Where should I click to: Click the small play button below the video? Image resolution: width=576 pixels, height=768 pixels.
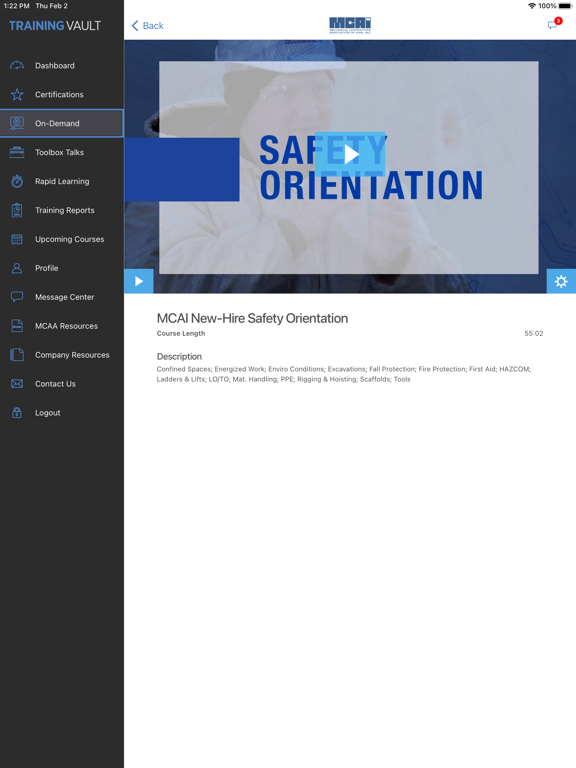tap(139, 281)
